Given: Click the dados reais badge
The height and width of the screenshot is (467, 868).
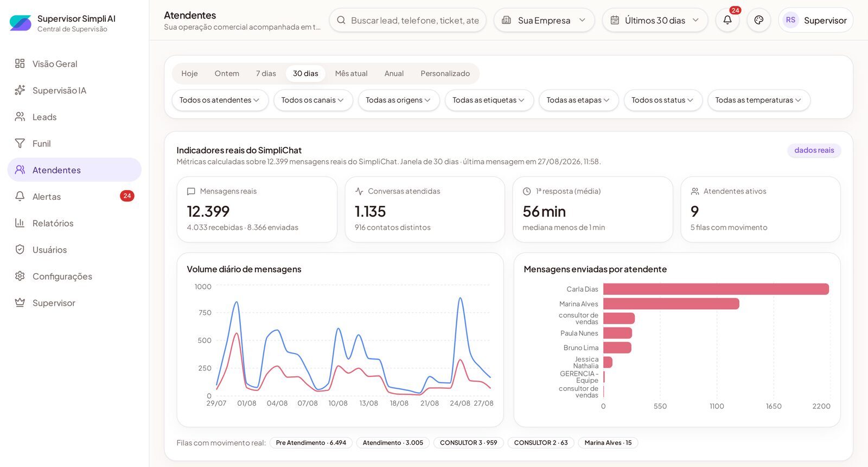Looking at the screenshot, I should pos(814,150).
